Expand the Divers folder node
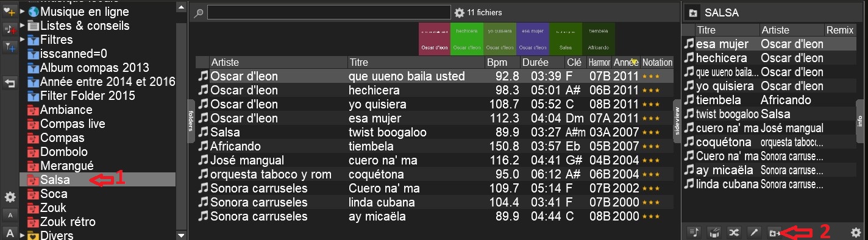 tap(23, 236)
